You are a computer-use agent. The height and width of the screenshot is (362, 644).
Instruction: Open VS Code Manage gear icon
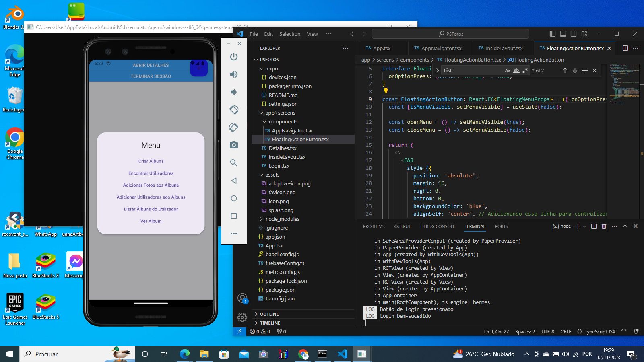pyautogui.click(x=242, y=317)
